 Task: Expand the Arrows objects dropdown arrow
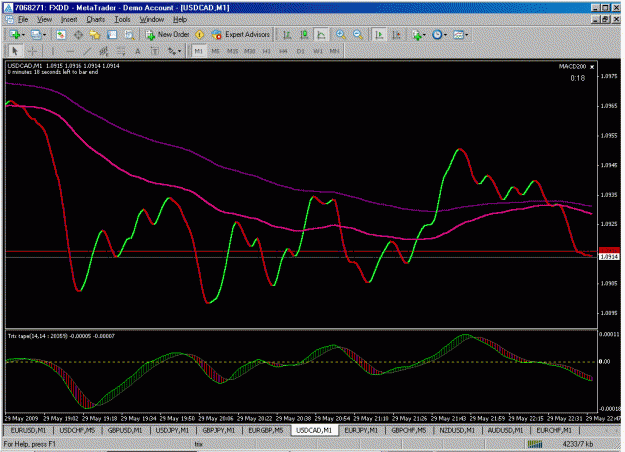pos(179,51)
